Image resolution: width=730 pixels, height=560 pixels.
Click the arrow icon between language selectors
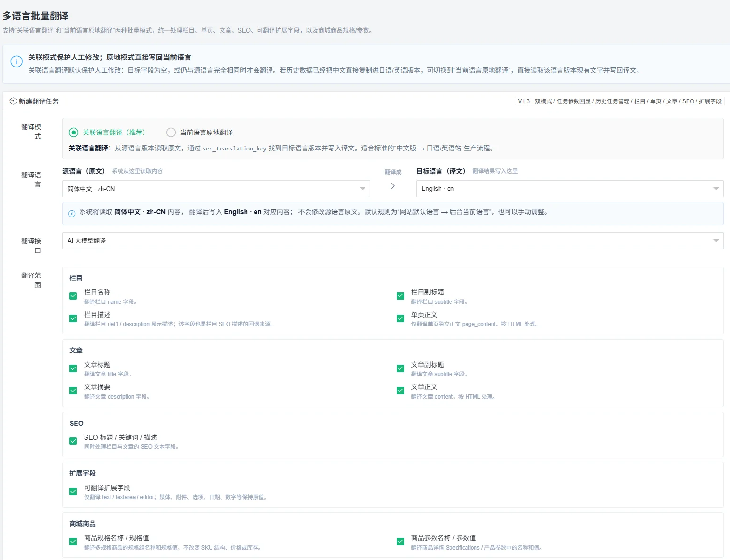[x=393, y=186]
